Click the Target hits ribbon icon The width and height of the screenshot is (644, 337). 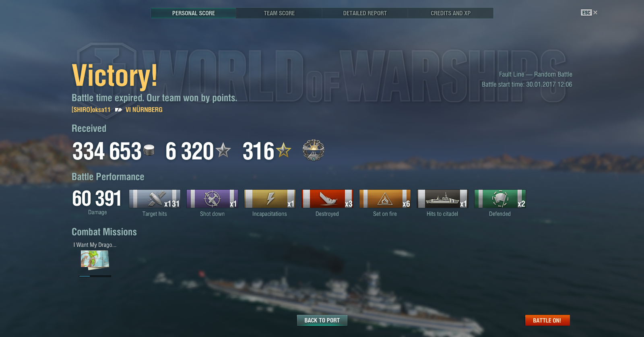point(155,199)
